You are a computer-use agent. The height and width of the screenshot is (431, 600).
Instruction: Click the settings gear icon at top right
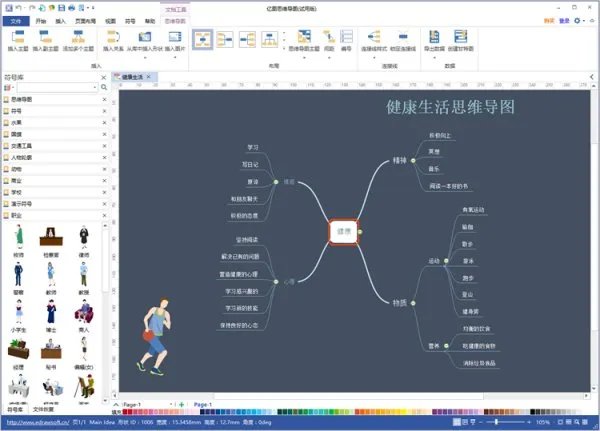point(577,21)
